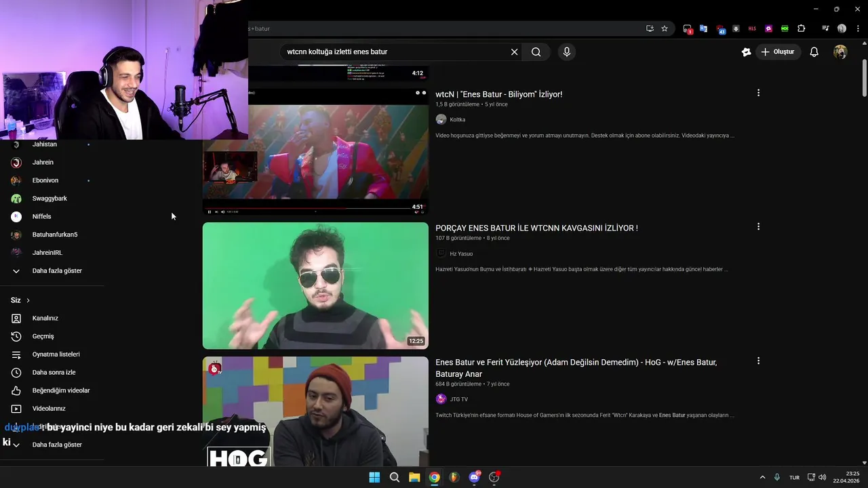The image size is (868, 488).
Task: Click the Oluştur create button
Action: [778, 52]
